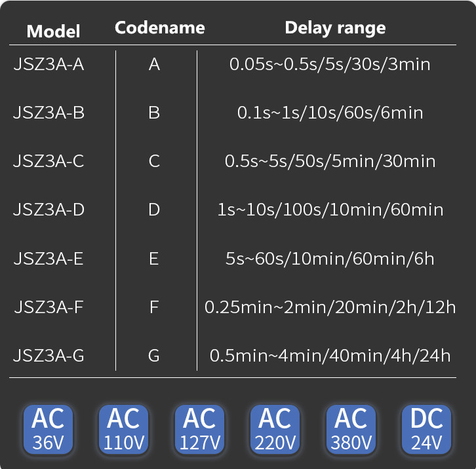This screenshot has width=476, height=469.
Task: Select the 0.5min~4min/40min/4h/24h delay range
Action: pyautogui.click(x=330, y=356)
